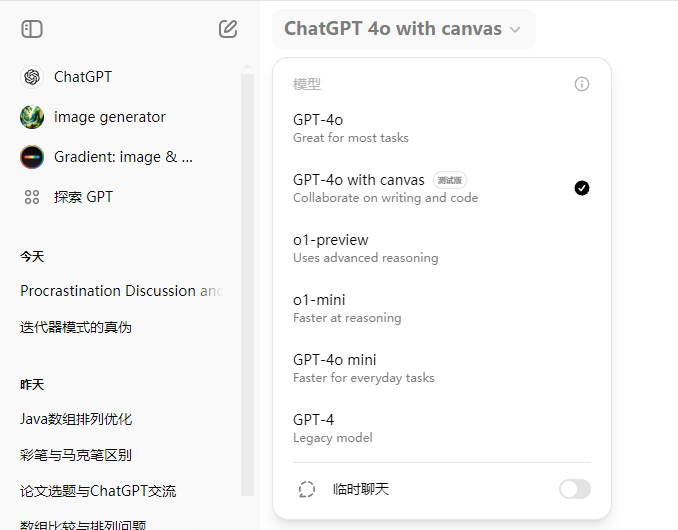Expand the ChatGPT 4o with canvas model selector
Viewport: 678px width, 530px height.
(403, 29)
